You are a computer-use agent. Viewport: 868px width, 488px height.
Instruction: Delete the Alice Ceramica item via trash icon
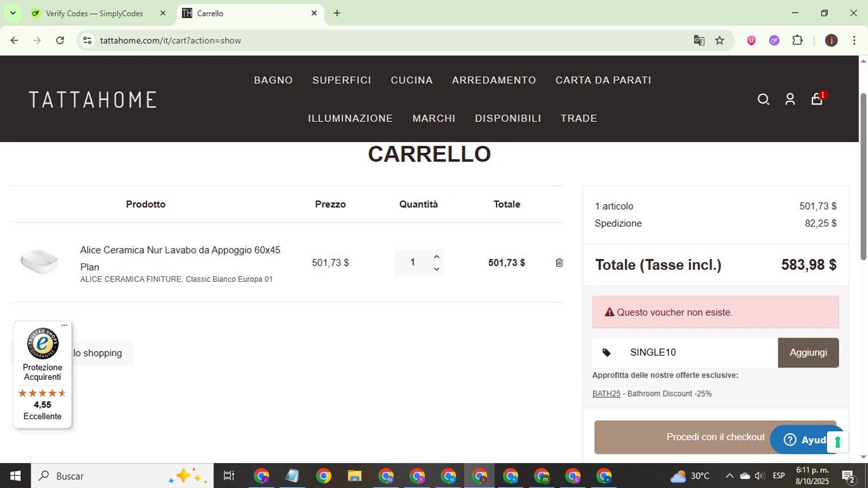coord(559,263)
